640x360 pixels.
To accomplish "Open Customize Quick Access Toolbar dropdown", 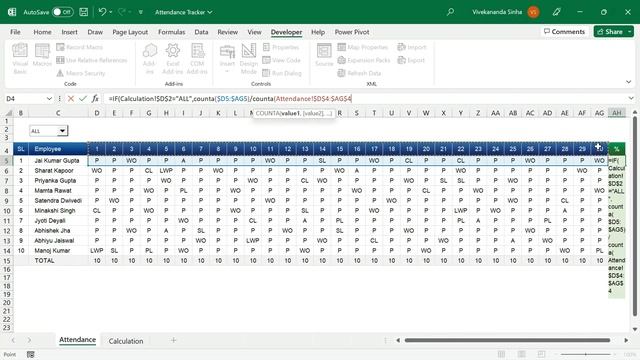I will (x=140, y=12).
